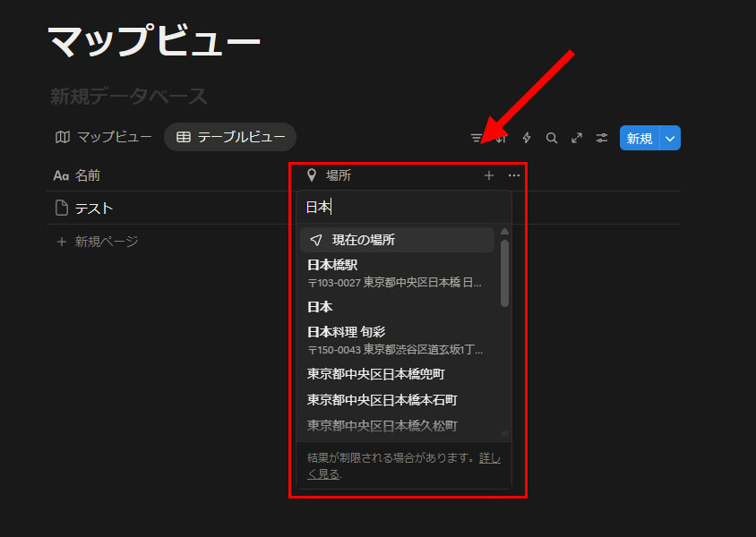Viewport: 756px width, 537px height.
Task: Expand database to full page with the arrows icon
Action: coord(577,138)
